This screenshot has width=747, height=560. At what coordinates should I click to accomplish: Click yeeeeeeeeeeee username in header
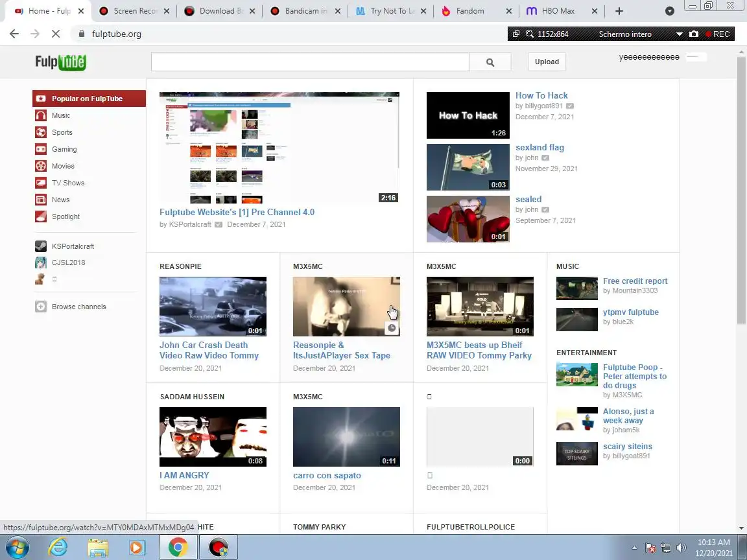[x=649, y=56]
